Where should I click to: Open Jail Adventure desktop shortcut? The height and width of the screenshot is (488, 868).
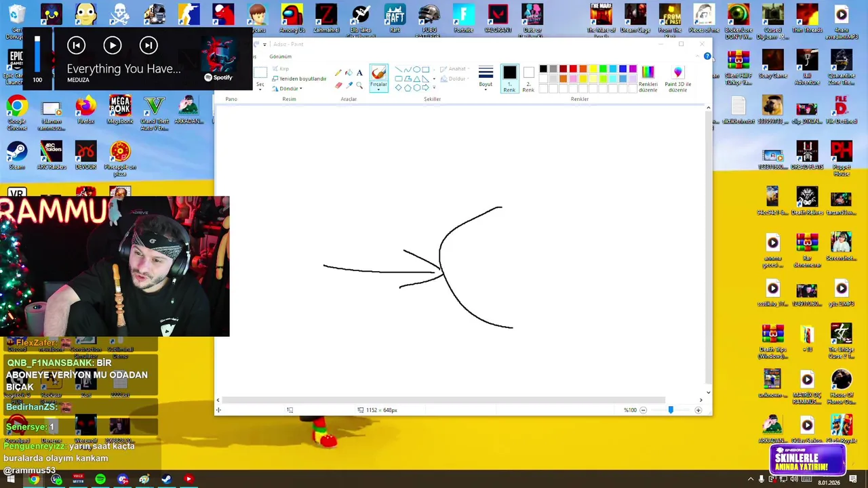click(x=807, y=67)
